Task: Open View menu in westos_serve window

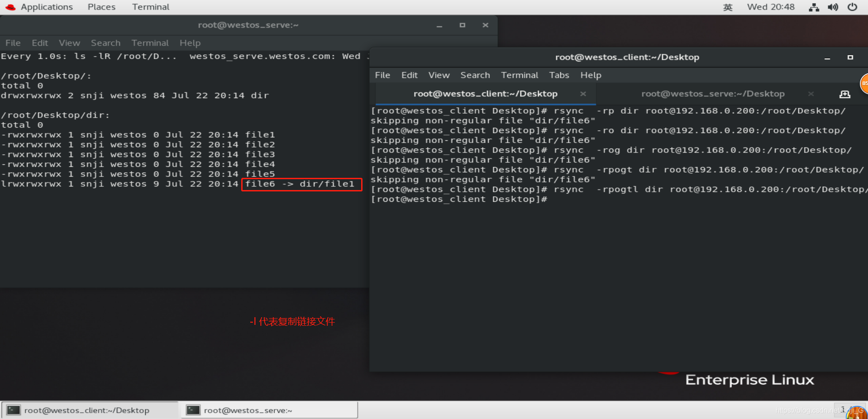Action: tap(69, 43)
